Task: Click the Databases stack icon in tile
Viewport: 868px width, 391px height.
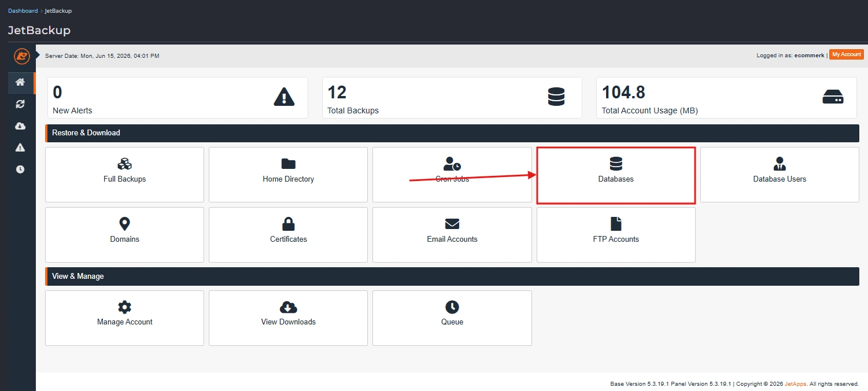Action: [616, 164]
